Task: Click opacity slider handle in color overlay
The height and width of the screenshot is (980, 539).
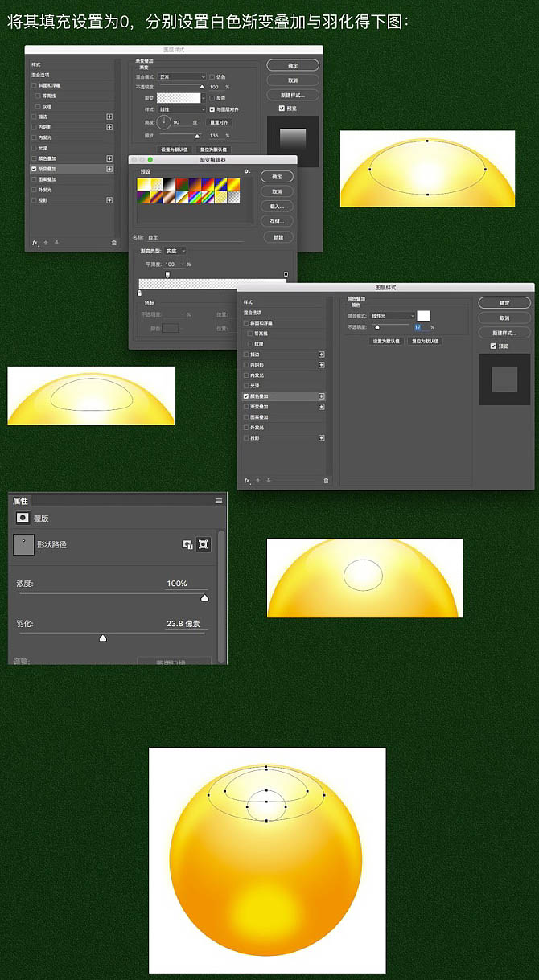Action: click(x=377, y=326)
